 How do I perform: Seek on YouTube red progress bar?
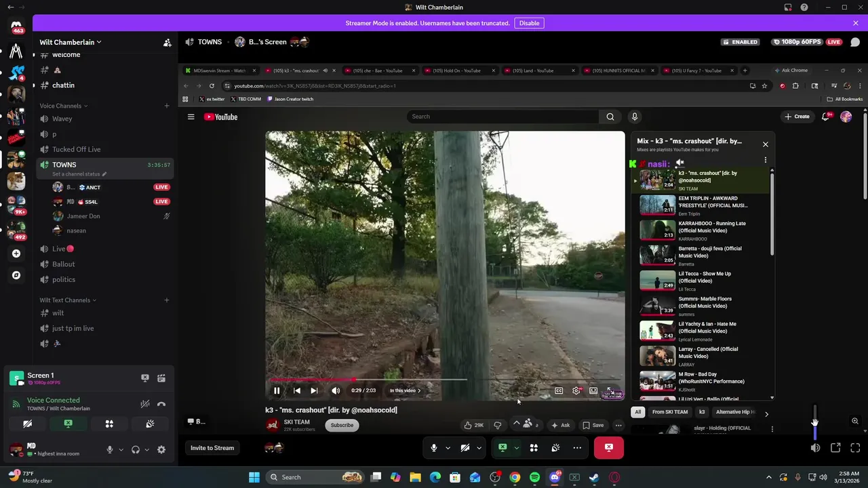click(x=444, y=380)
